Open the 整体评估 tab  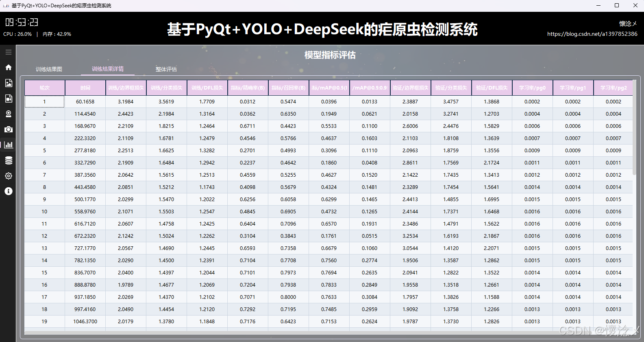tap(166, 69)
